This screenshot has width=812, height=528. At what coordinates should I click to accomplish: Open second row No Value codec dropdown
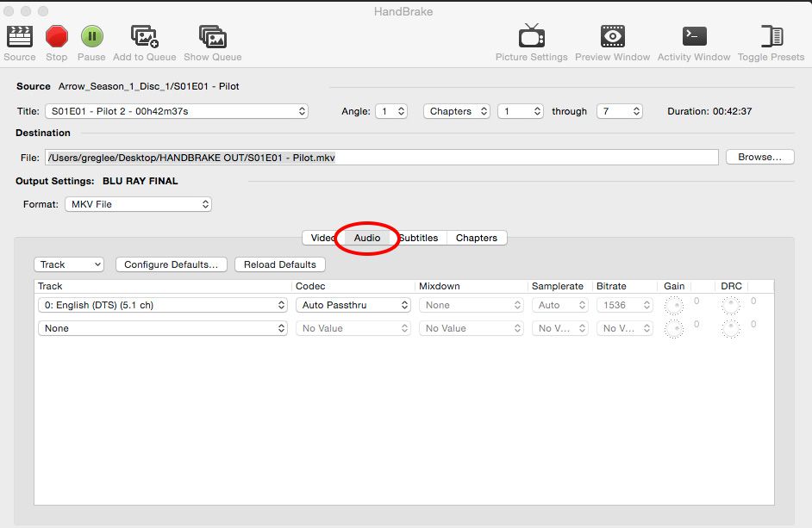coord(353,328)
